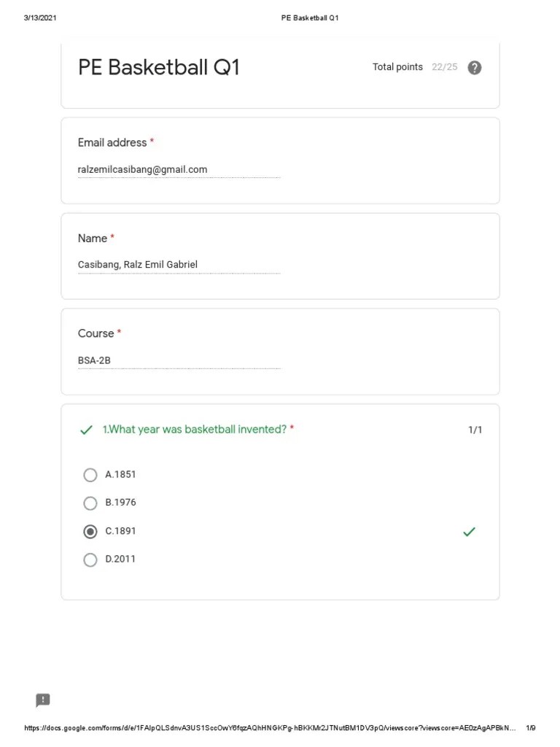The image size is (560, 747).
Task: Select answer D.2011
Action: coord(90,560)
